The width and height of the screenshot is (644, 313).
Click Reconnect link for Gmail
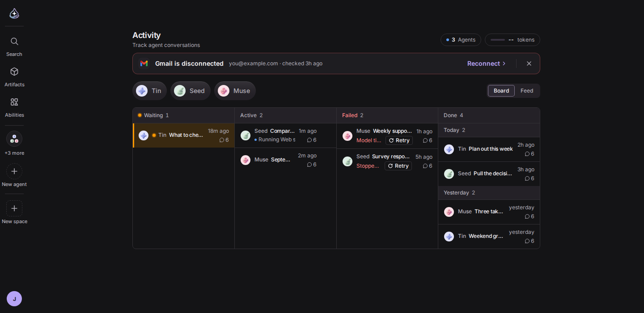487,63
